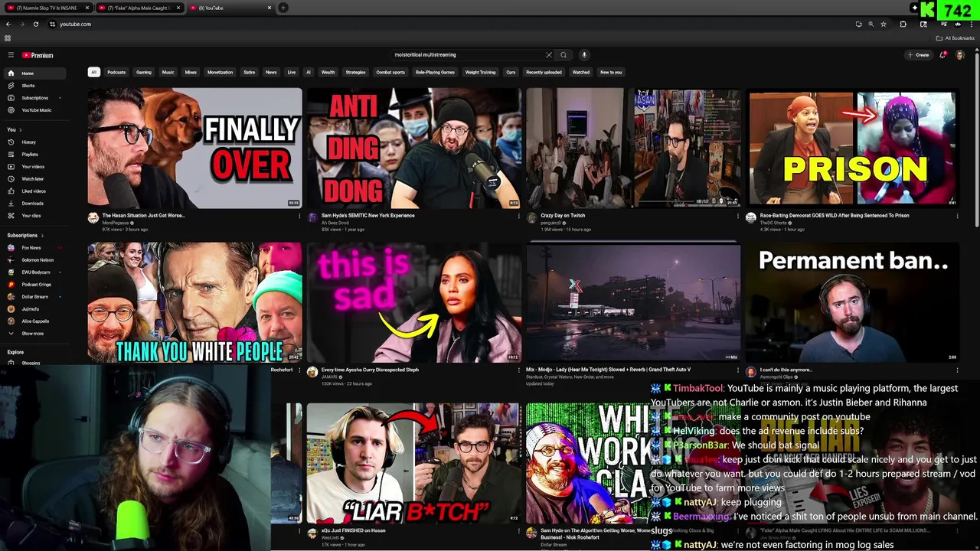Screen dimensions: 980x551
Task: Open the account avatar menu
Action: tap(960, 55)
